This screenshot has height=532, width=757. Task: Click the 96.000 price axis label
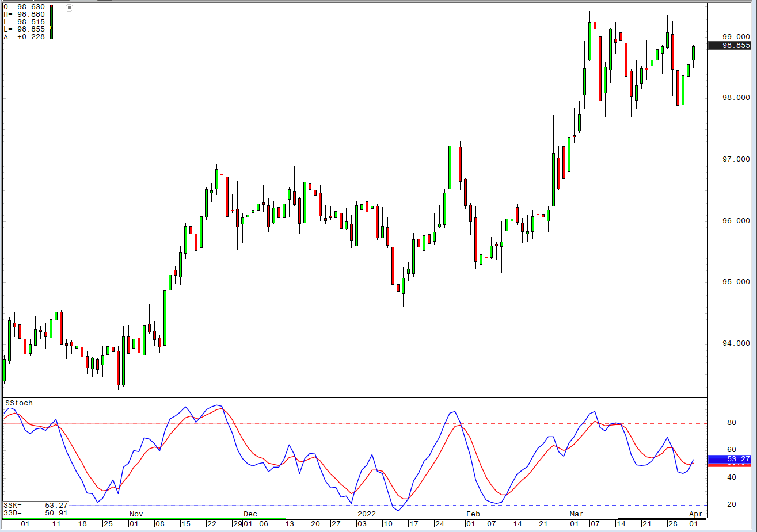click(736, 221)
